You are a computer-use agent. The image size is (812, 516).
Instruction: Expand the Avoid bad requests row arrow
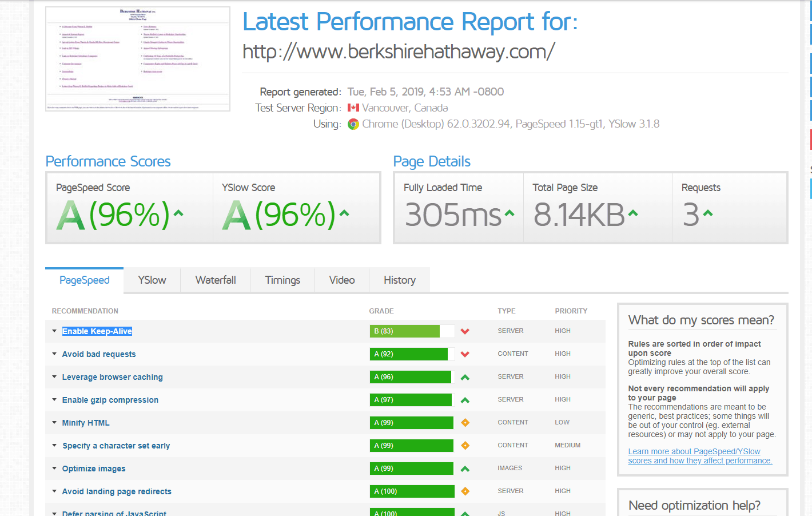[x=54, y=354]
